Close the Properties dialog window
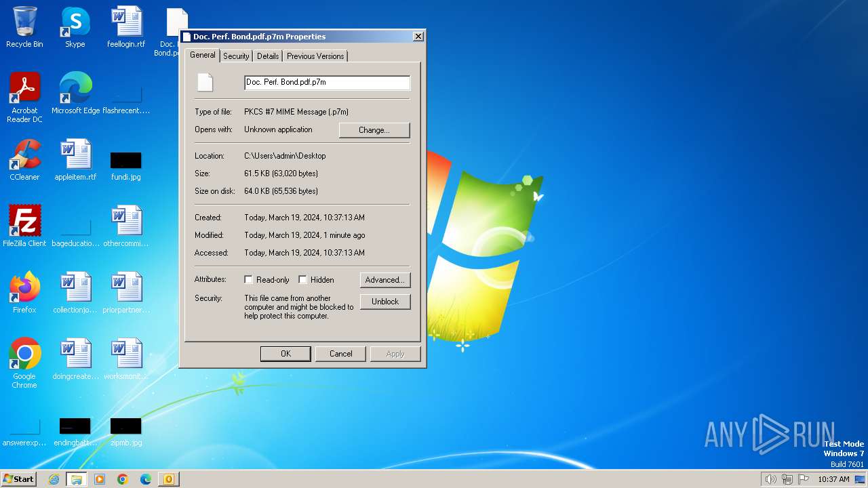The width and height of the screenshot is (868, 488). [418, 37]
